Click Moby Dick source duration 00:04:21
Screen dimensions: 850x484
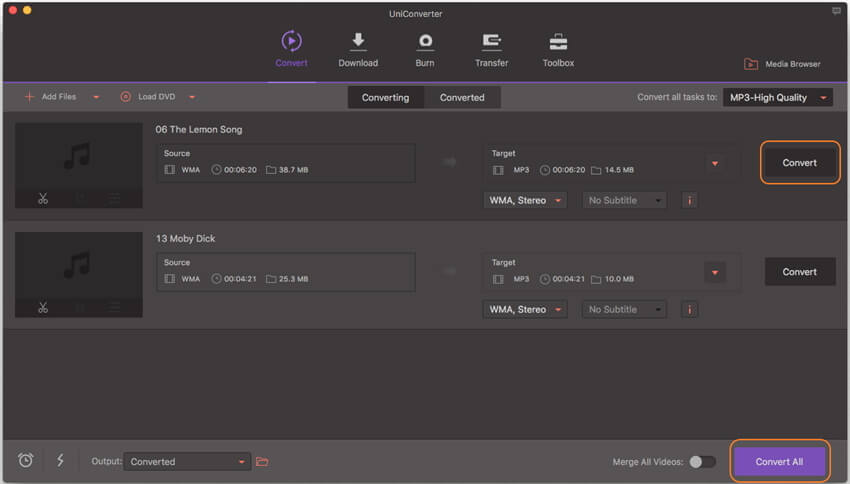(240, 279)
